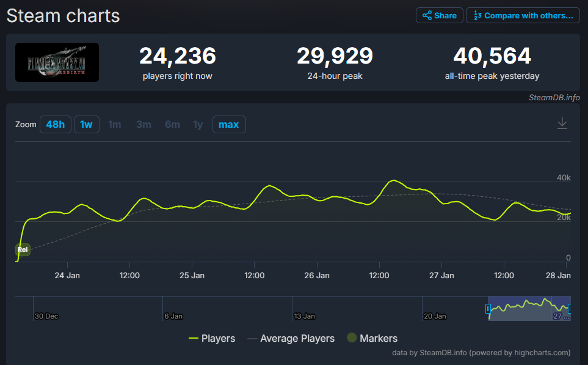Click the Zoom label

tap(26, 124)
